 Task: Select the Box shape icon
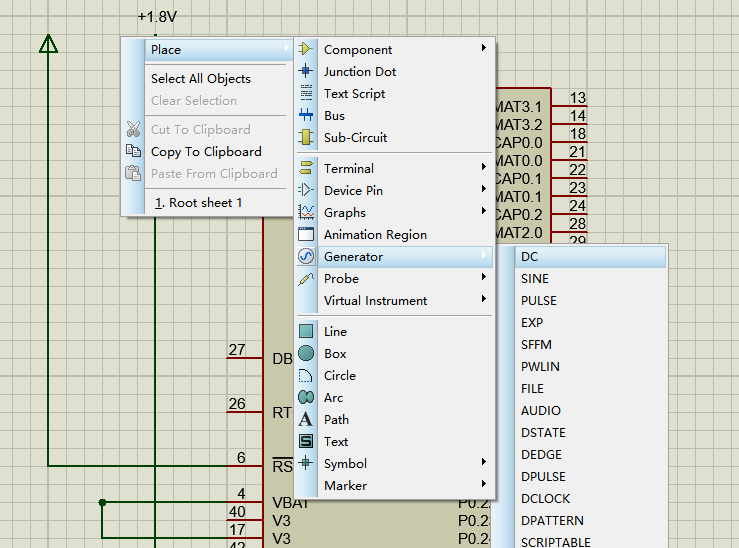(x=306, y=353)
